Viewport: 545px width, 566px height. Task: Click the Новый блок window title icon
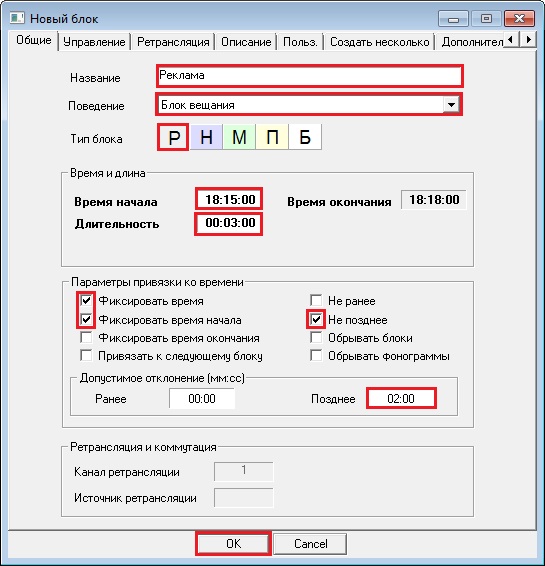[17, 18]
